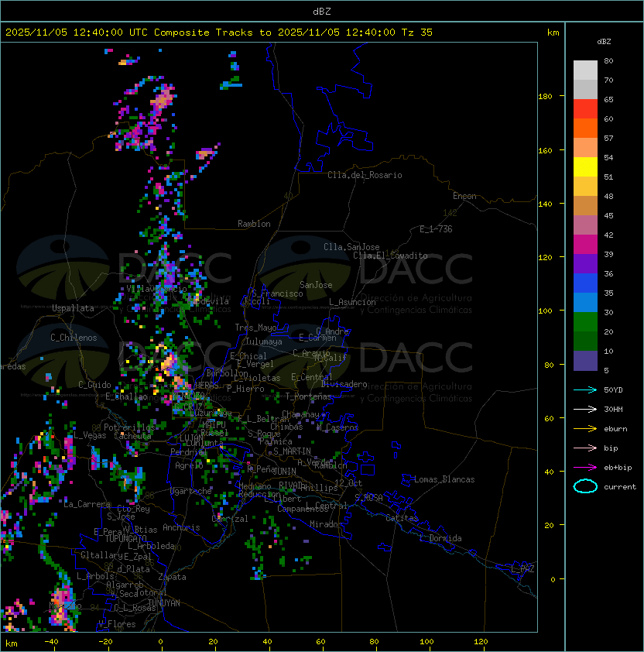The width and height of the screenshot is (644, 652).
Task: Click the 'Ramblon' place label
Action: pyautogui.click(x=254, y=224)
